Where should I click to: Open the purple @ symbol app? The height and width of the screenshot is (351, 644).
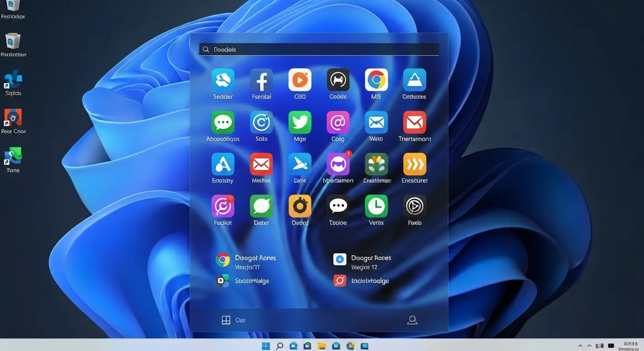coord(338,122)
